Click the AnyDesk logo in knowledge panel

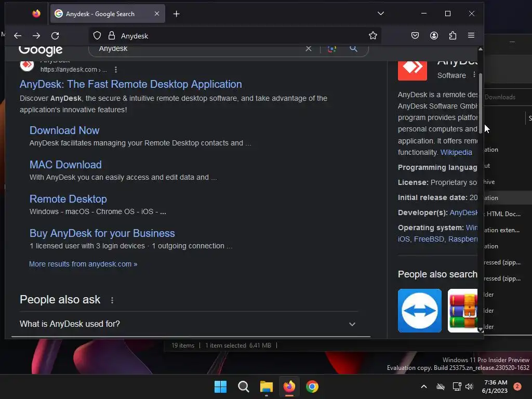point(412,70)
